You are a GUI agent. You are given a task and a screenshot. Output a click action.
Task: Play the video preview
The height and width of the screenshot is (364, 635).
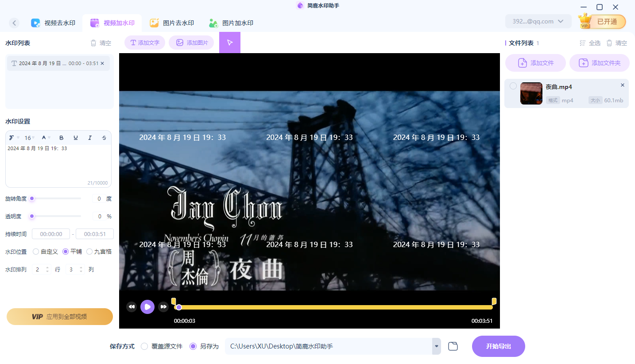(x=147, y=306)
